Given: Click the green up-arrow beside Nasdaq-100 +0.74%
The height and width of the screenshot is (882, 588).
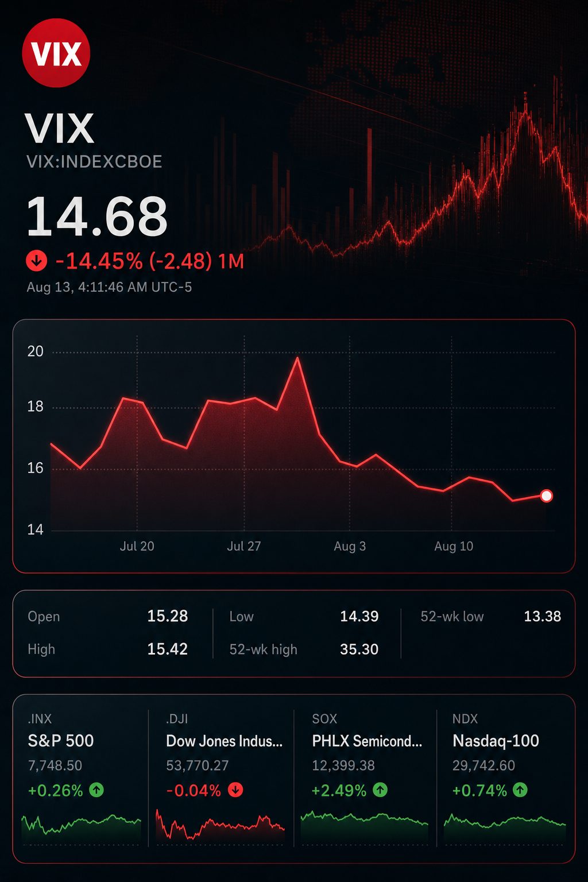Looking at the screenshot, I should (520, 790).
